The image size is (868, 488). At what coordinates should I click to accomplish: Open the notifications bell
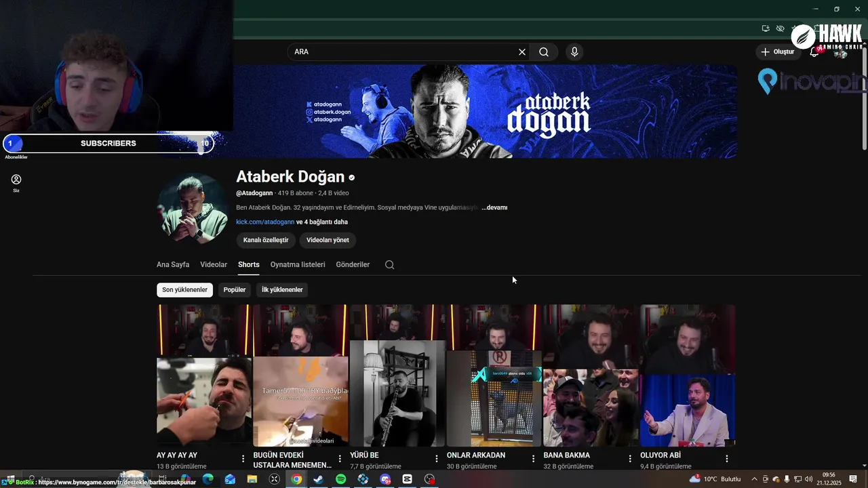pyautogui.click(x=814, y=52)
